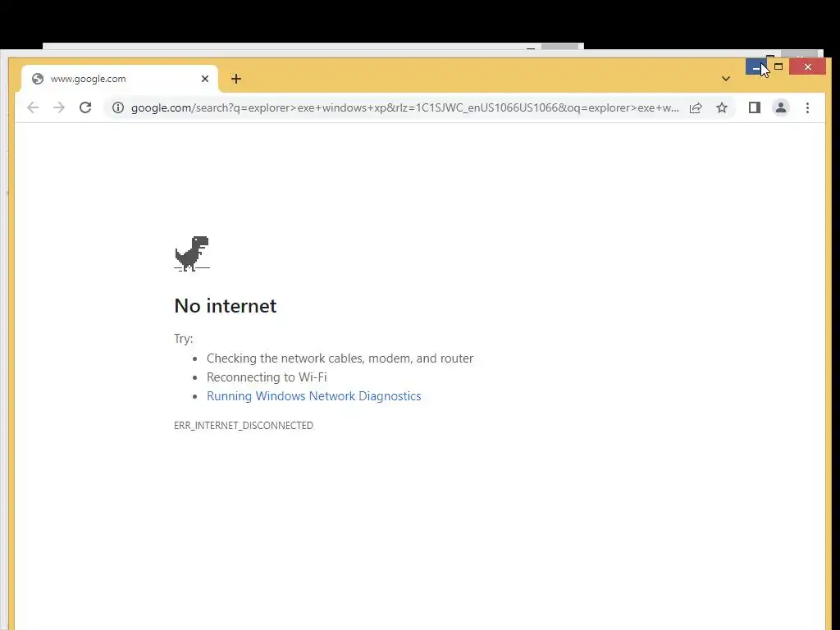Viewport: 840px width, 630px height.
Task: Expand the tab search chevron
Action: coord(726,79)
